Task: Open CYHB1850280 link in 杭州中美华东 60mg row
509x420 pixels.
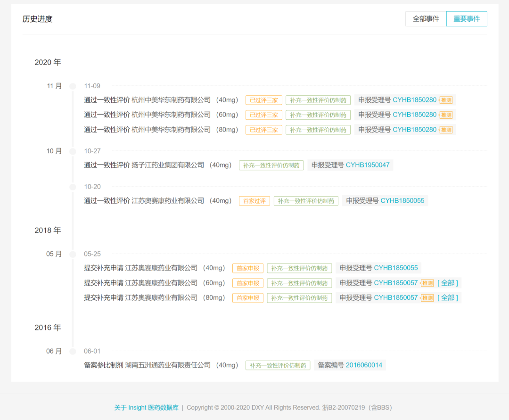Action: pyautogui.click(x=415, y=115)
